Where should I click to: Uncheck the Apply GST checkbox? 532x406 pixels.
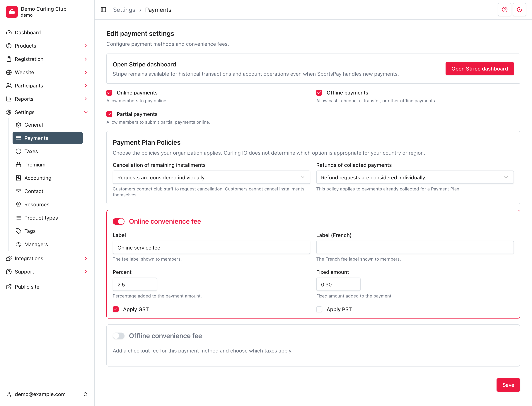tap(116, 309)
